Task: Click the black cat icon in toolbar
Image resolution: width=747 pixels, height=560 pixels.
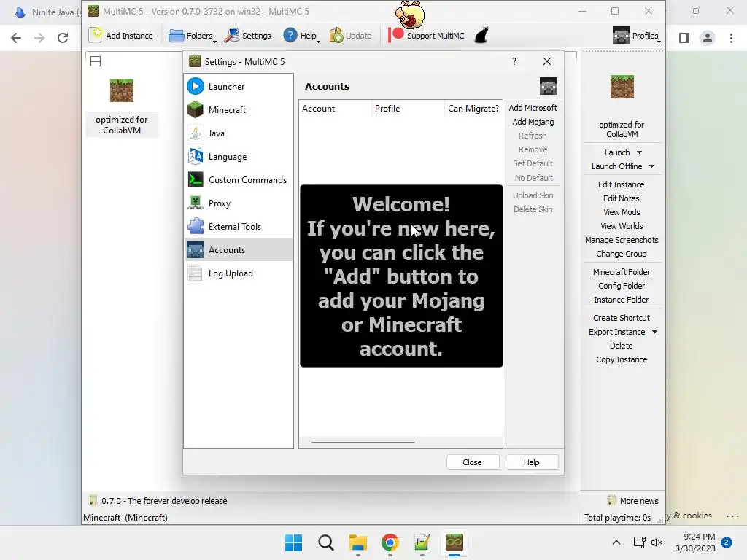Action: coord(481,36)
